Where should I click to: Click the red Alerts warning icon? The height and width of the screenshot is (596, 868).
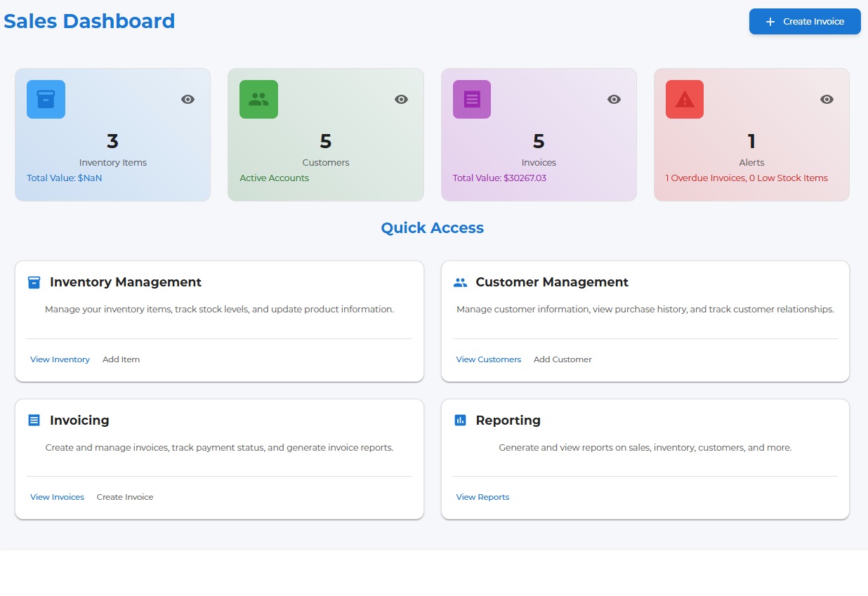click(x=684, y=99)
